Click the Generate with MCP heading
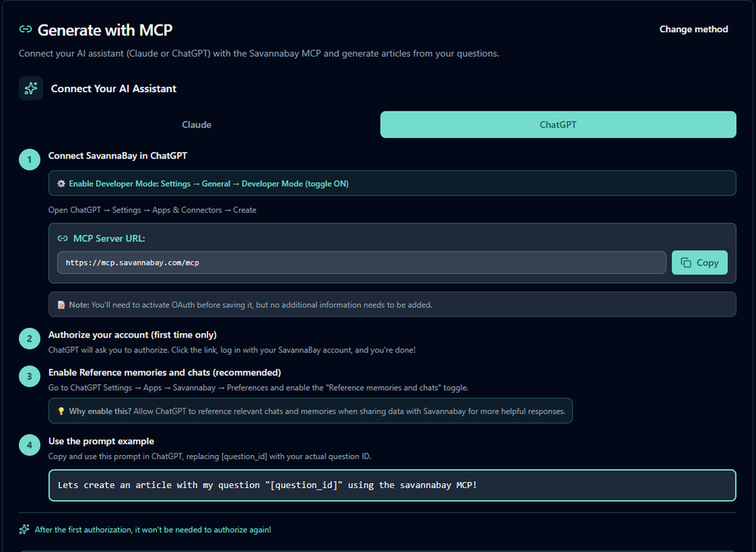756x552 pixels. (105, 30)
